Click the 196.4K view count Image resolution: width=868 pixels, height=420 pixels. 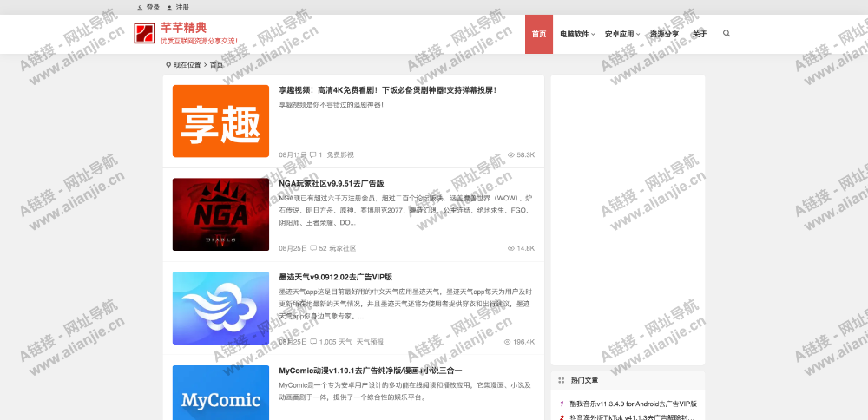coord(523,342)
